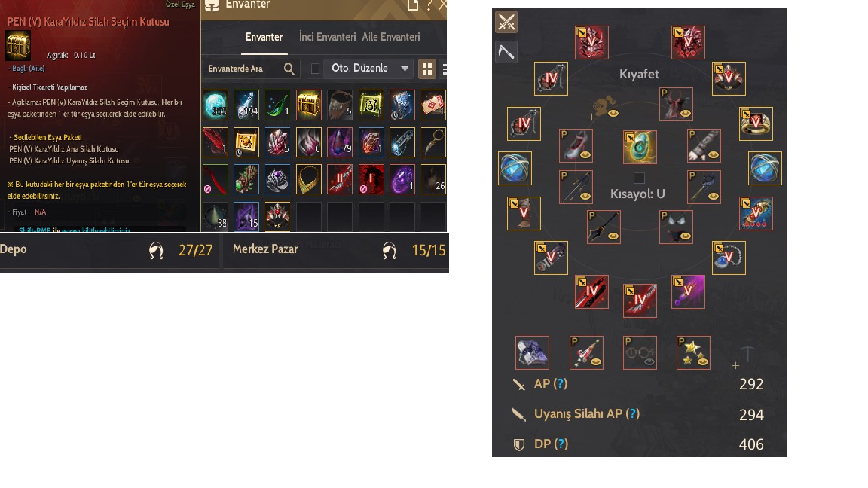The height and width of the screenshot is (488, 868).
Task: Tick the checkbox beside Oto. Düzenle
Action: click(x=316, y=69)
